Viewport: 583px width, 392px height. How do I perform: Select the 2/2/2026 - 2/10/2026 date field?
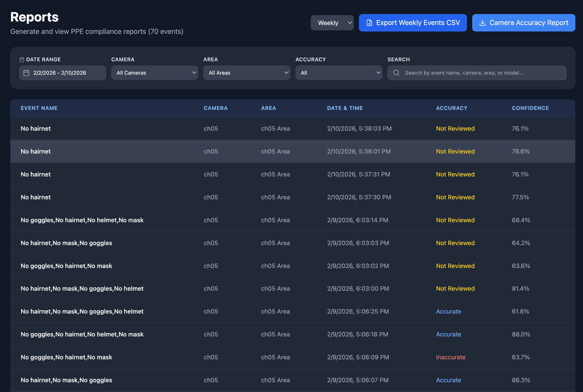[x=62, y=73]
